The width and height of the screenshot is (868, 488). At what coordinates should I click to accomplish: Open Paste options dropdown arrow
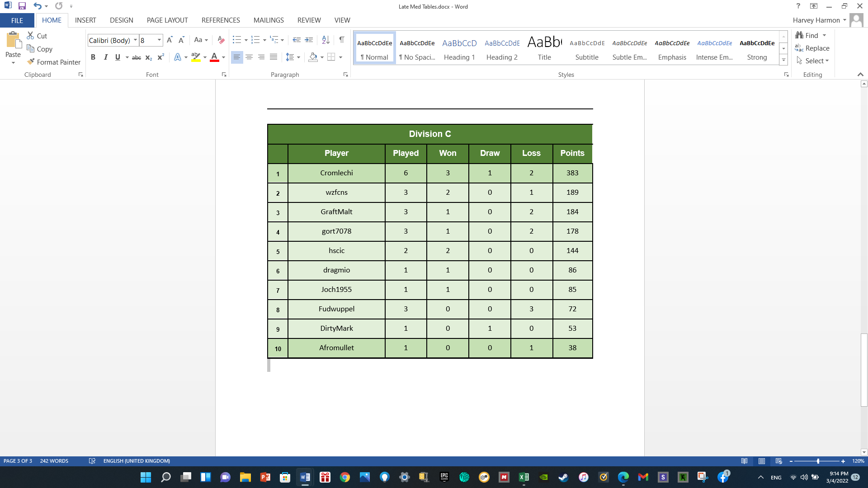[x=13, y=63]
